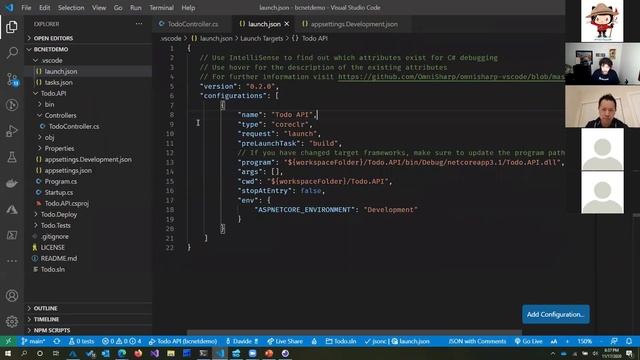Open the Explorer view in the activity bar
Image resolution: width=640 pixels, height=360 pixels.
[12, 27]
